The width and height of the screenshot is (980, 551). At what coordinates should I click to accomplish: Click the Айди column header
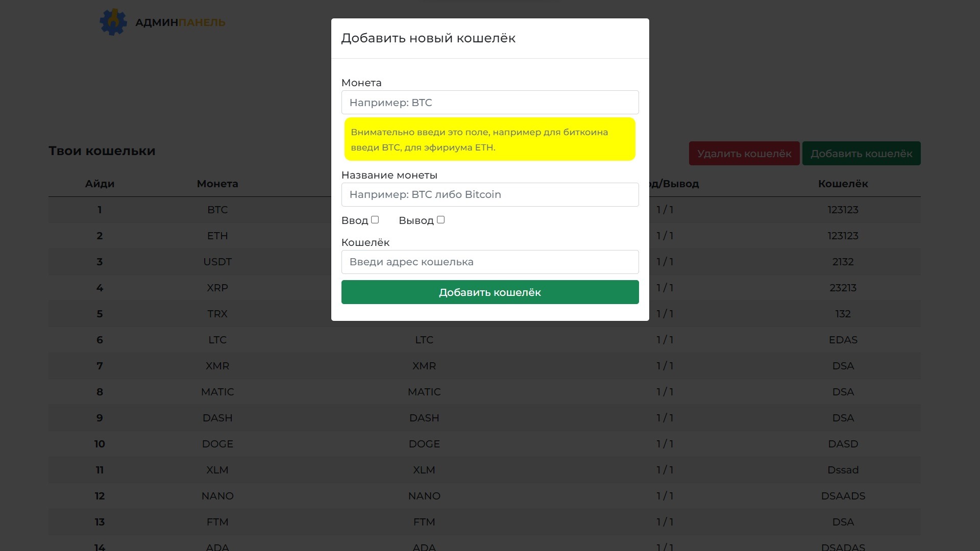pyautogui.click(x=100, y=184)
